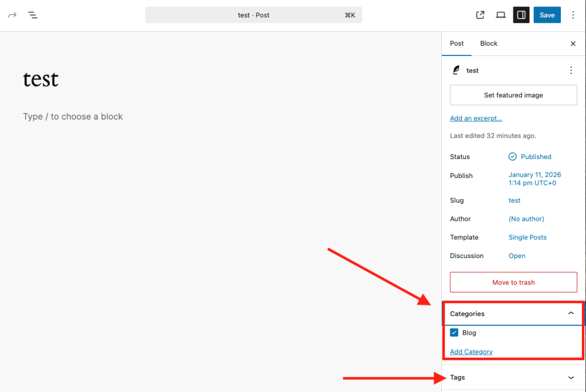Collapse the Categories panel
586x392 pixels.
pyautogui.click(x=571, y=313)
